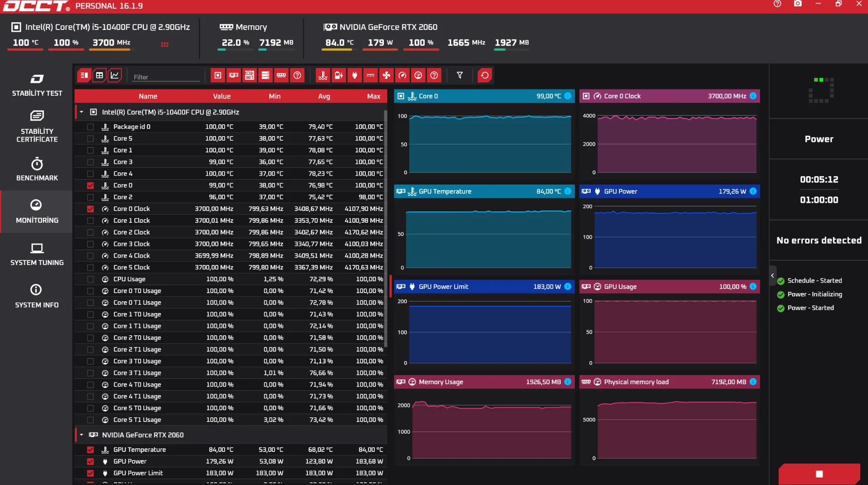The height and width of the screenshot is (485, 868).
Task: Toggle the power plug sensor filter
Action: 355,75
